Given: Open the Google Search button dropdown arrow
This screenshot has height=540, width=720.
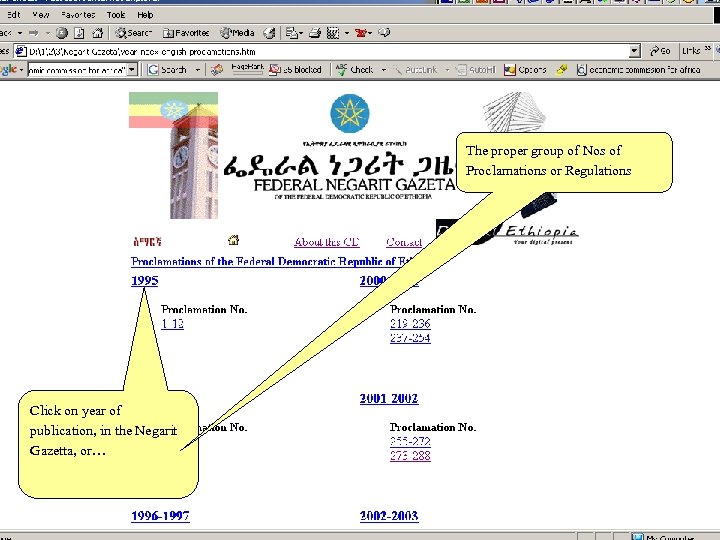Looking at the screenshot, I should pyautogui.click(x=198, y=70).
